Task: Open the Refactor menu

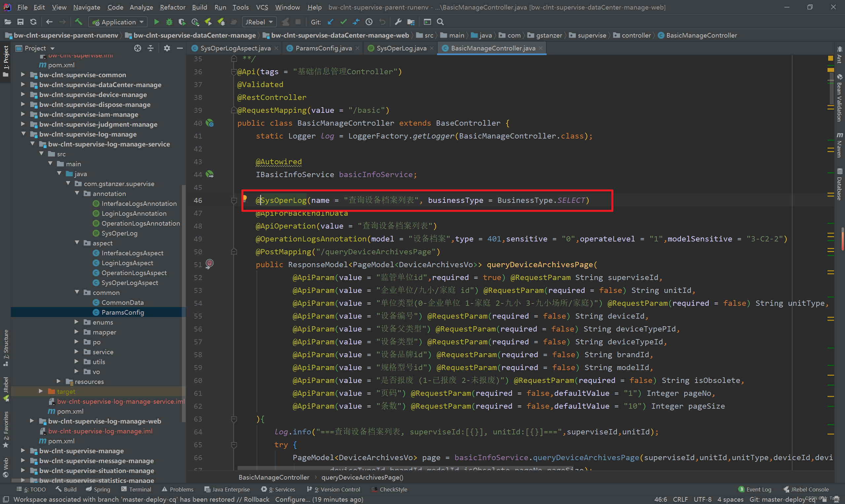Action: coord(172,7)
